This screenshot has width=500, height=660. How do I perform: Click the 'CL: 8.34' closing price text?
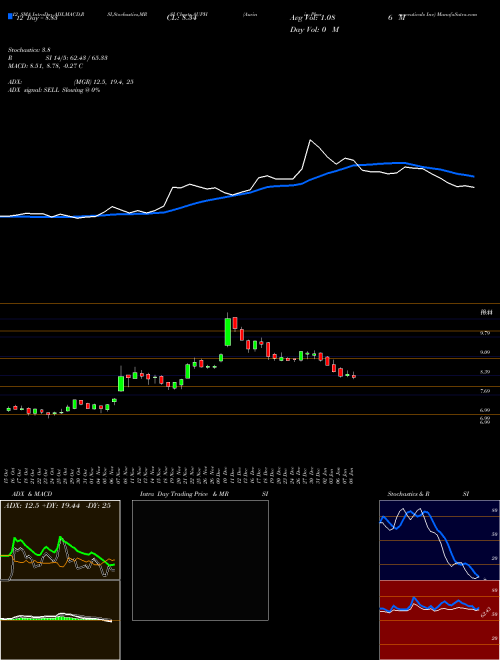tap(181, 18)
